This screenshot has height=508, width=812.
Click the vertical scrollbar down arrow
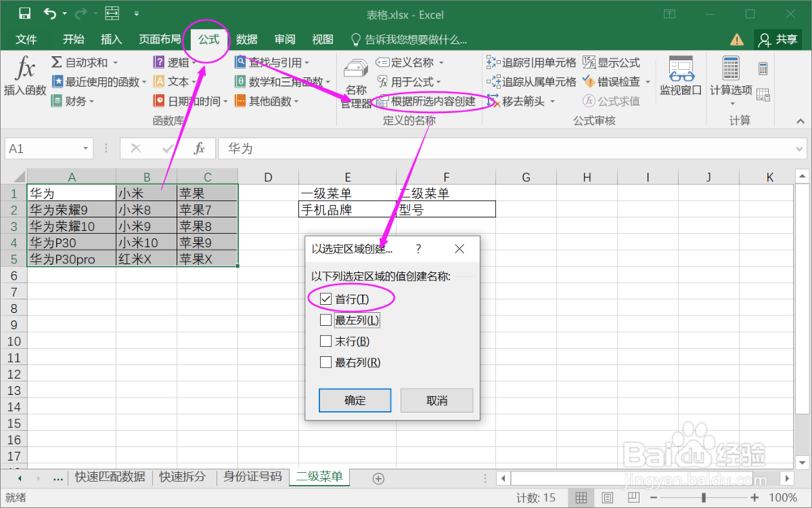(x=801, y=463)
